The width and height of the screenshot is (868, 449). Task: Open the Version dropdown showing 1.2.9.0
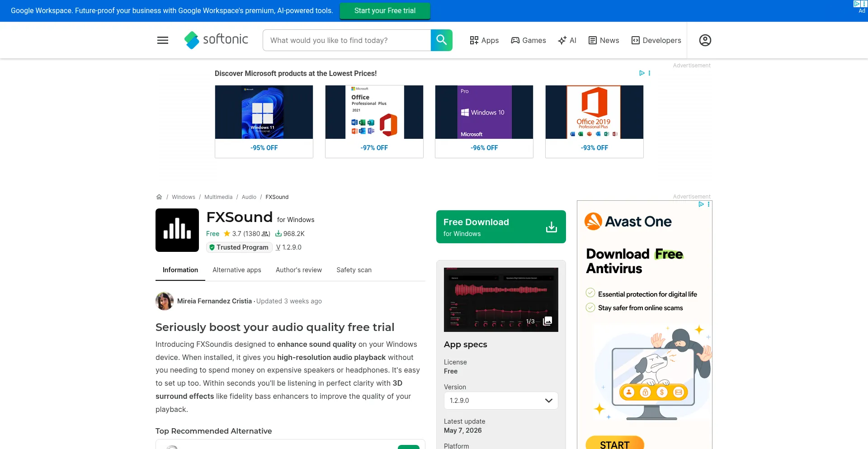[x=501, y=401]
